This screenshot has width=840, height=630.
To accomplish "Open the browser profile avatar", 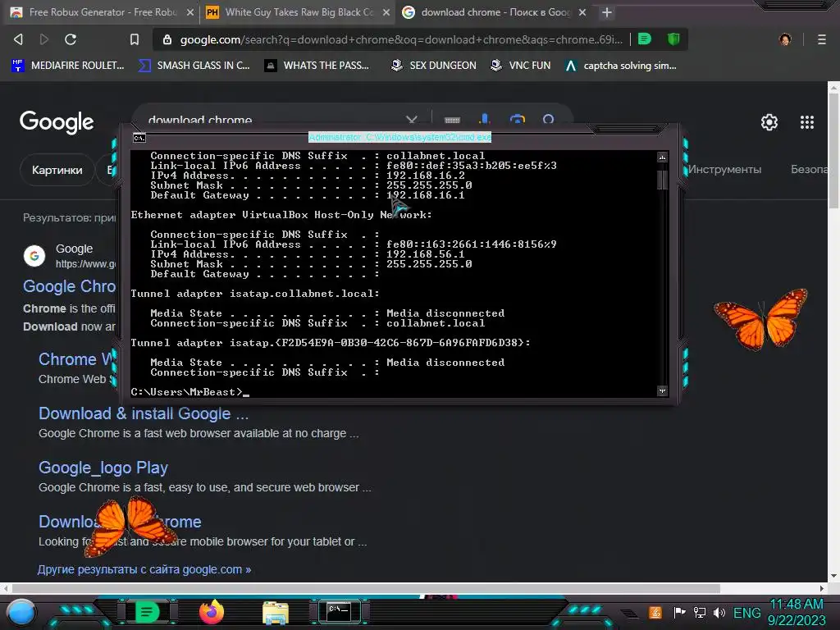I will point(785,39).
